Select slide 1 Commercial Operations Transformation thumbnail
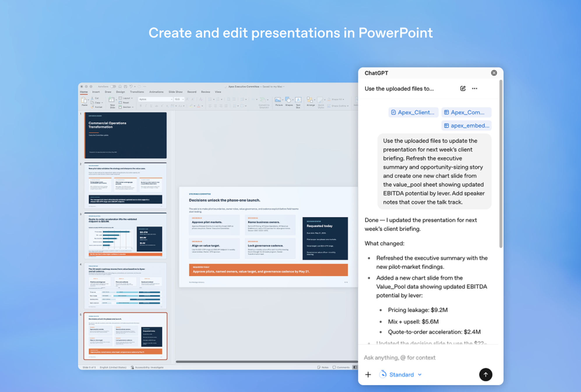 (125, 135)
